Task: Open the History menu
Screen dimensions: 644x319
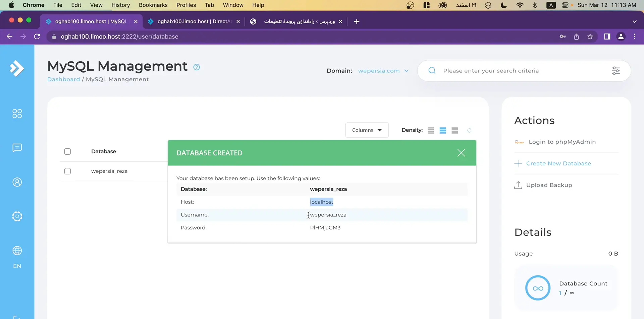Action: [x=120, y=5]
